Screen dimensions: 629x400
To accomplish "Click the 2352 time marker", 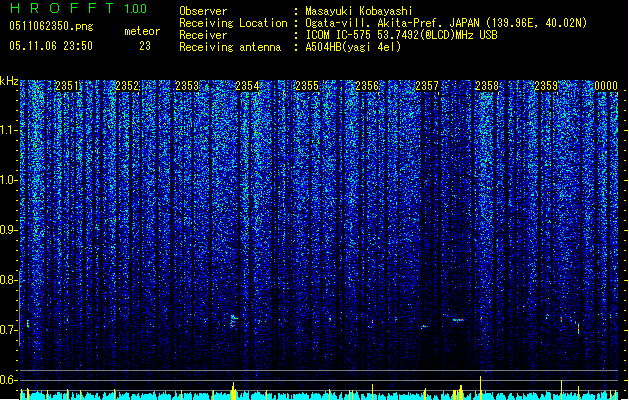I will tap(127, 86).
